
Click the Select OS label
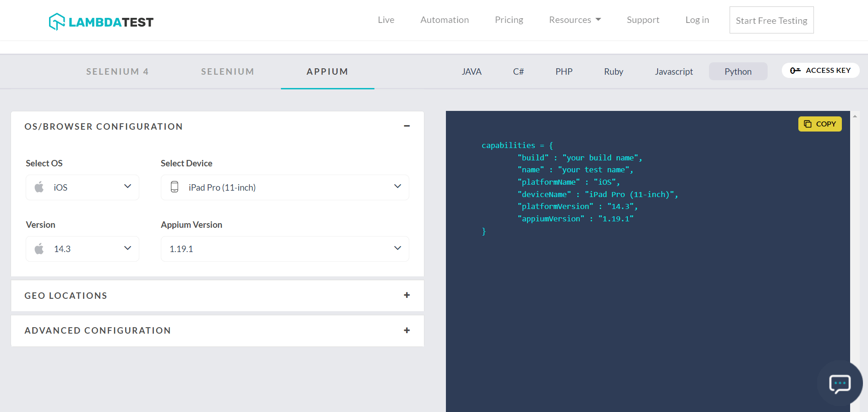click(44, 163)
